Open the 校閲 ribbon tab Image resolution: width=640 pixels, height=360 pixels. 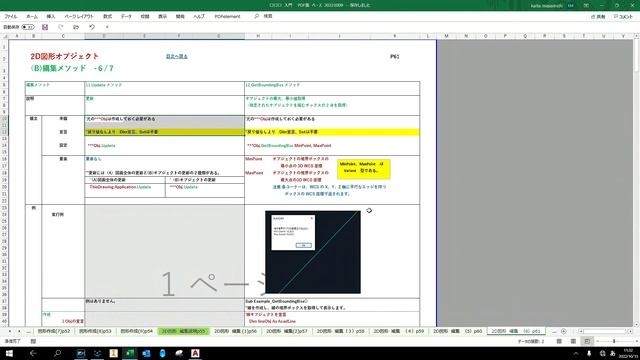[x=145, y=16]
